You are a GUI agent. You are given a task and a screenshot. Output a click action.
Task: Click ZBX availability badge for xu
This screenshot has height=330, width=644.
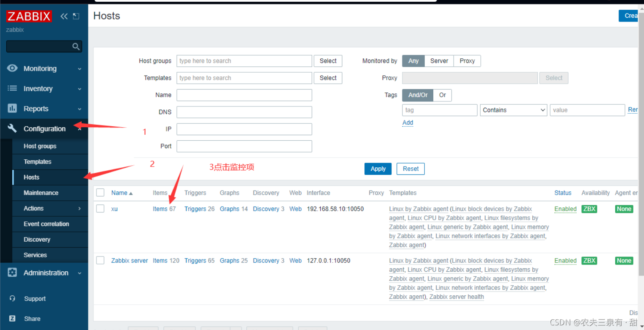[589, 209]
